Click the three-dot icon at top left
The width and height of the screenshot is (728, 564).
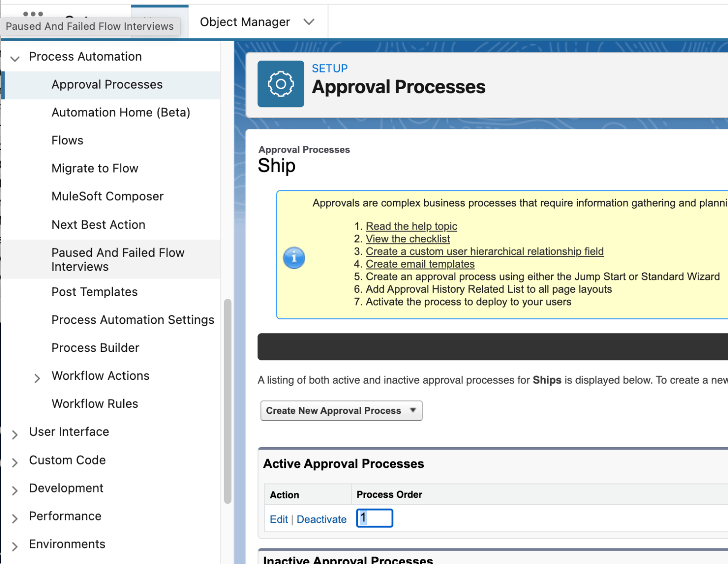click(x=33, y=14)
